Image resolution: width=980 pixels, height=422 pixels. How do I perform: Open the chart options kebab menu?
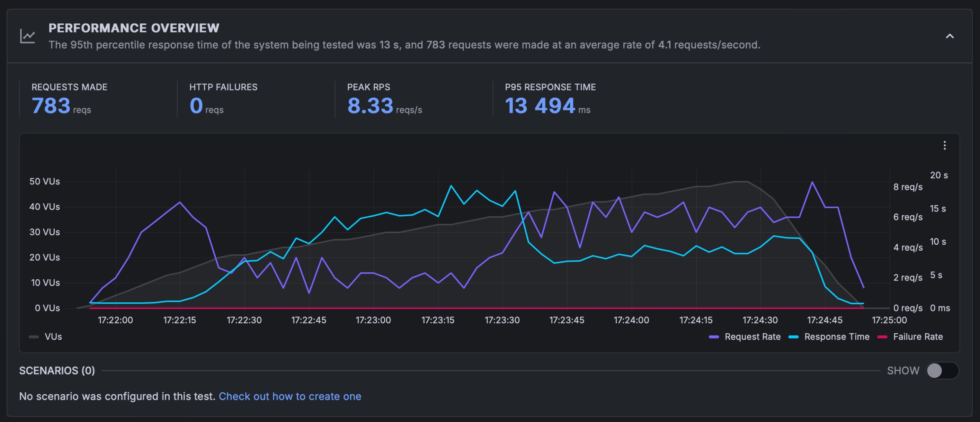coord(945,145)
